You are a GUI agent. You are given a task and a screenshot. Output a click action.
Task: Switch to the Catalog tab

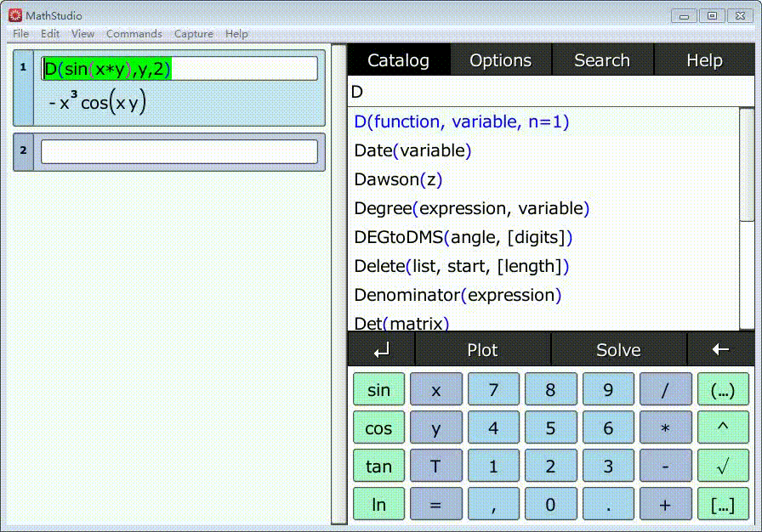[399, 59]
